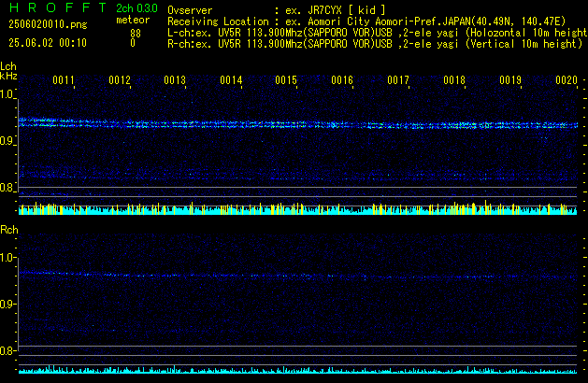Click the Rch 0.9 kHz axis label
The width and height of the screenshot is (588, 383).
click(x=7, y=304)
